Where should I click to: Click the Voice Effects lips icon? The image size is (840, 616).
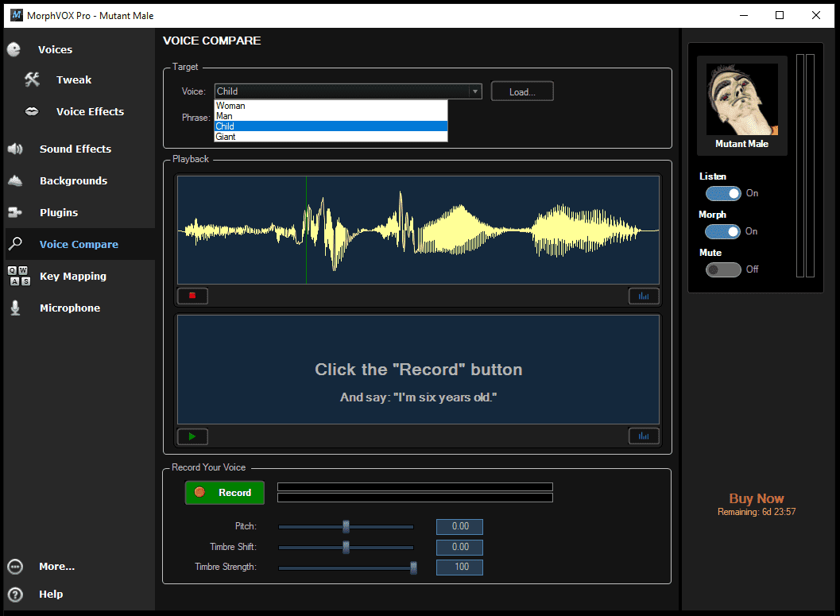[32, 111]
